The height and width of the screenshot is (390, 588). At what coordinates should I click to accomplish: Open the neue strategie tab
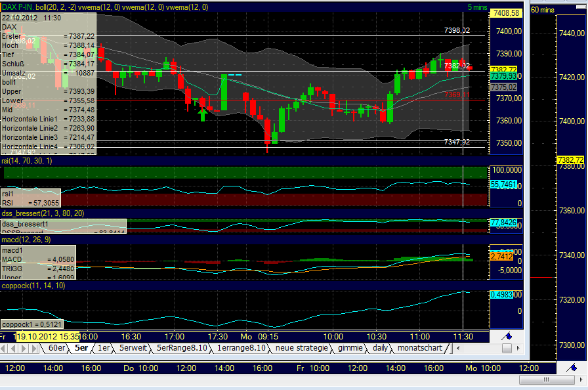(303, 348)
